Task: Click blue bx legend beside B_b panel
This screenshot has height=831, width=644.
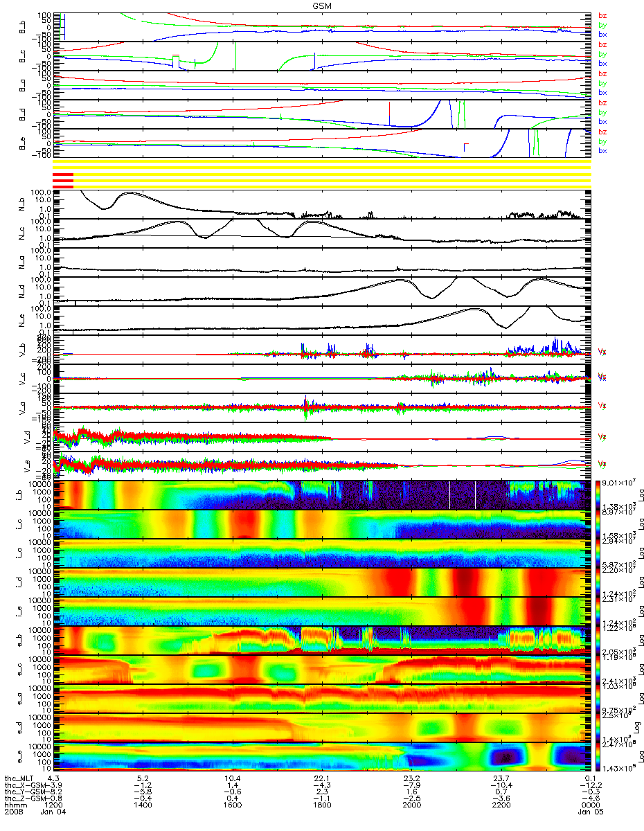Action: click(x=602, y=34)
